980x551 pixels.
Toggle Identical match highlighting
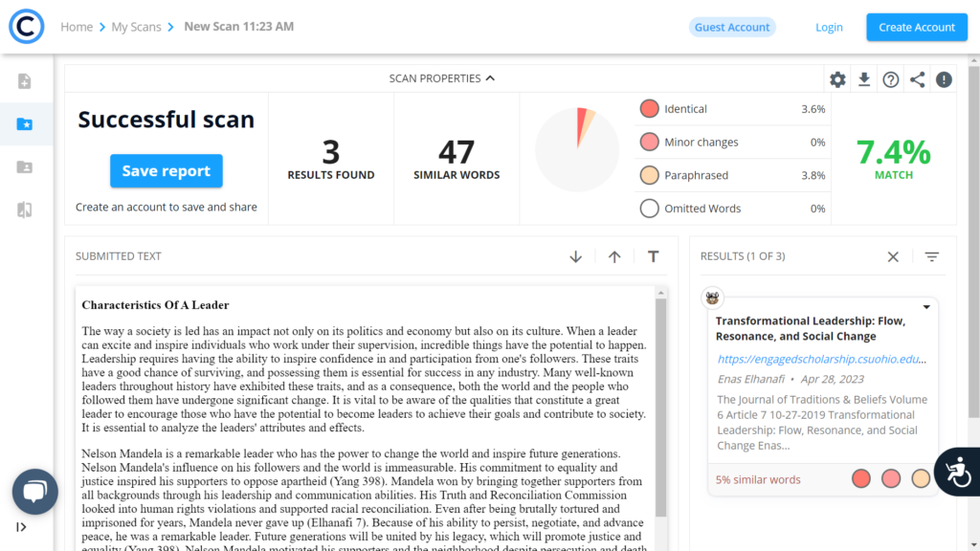(x=650, y=109)
